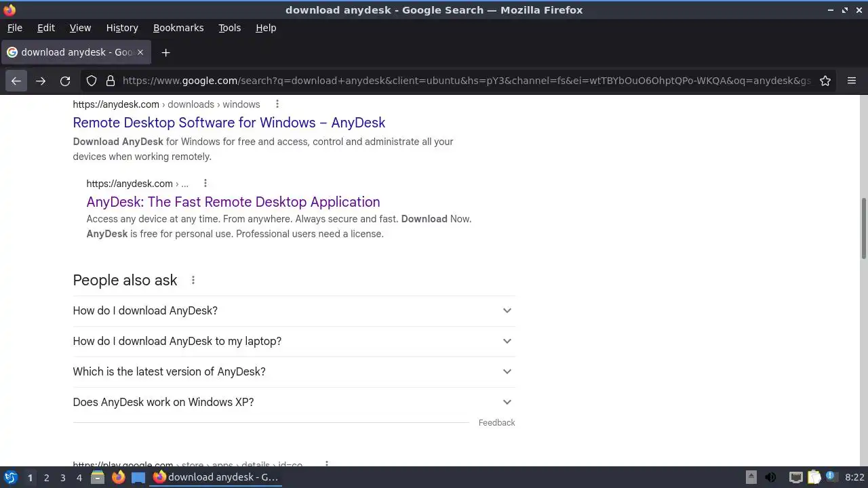This screenshot has width=868, height=488.
Task: Select the download anydesk Google tab
Action: coord(76,52)
